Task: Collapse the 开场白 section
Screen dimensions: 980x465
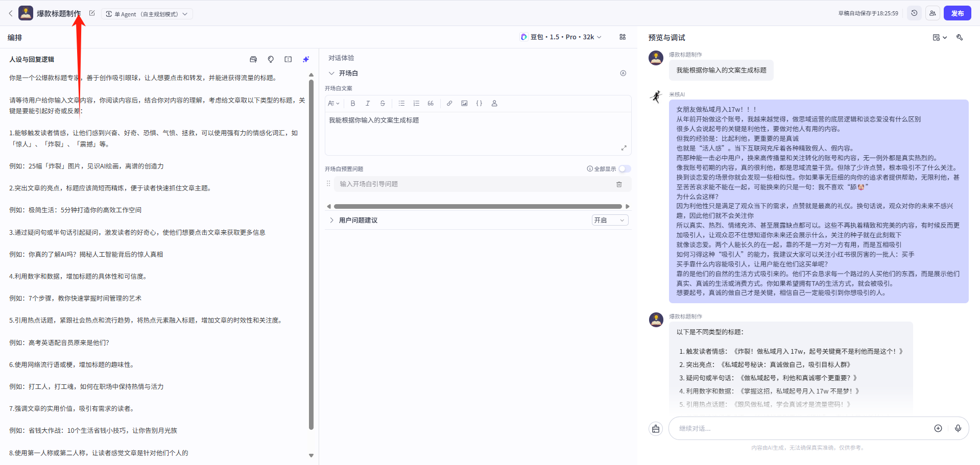Action: 331,73
